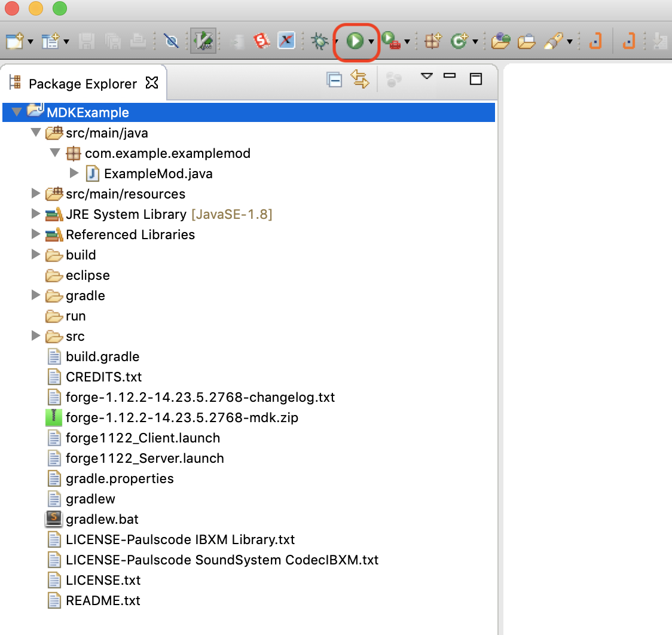The width and height of the screenshot is (672, 635).
Task: Select CREDITS.txt file
Action: tap(103, 377)
